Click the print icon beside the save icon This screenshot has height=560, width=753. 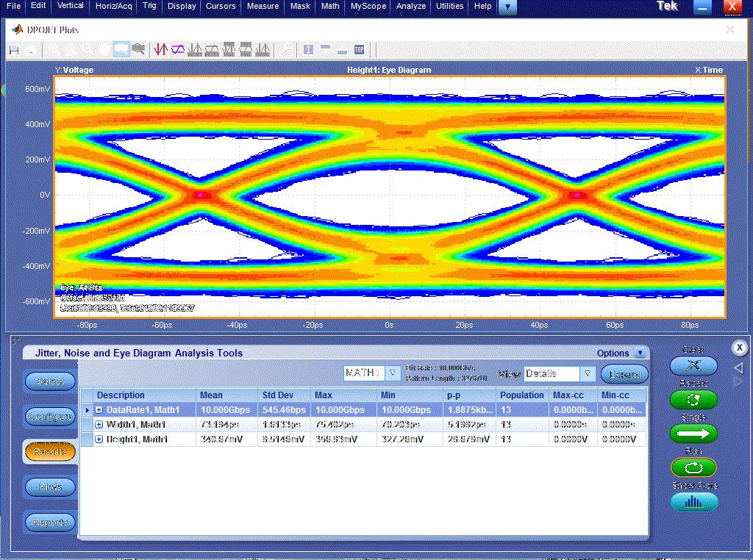click(x=31, y=50)
